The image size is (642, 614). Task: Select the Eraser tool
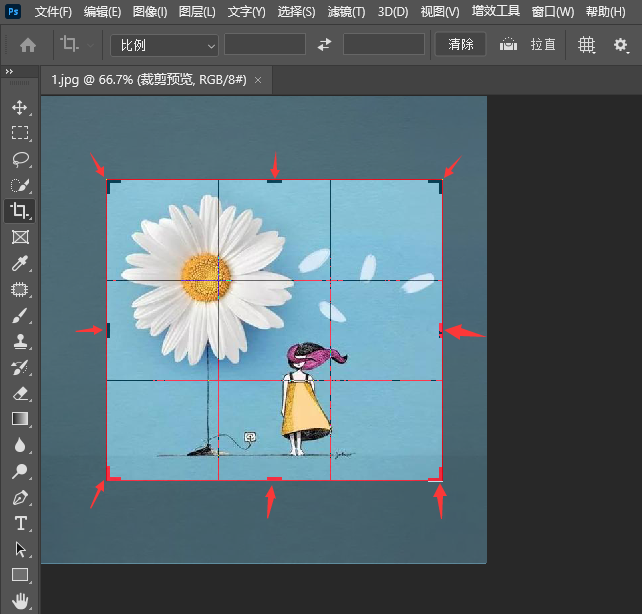tap(19, 394)
